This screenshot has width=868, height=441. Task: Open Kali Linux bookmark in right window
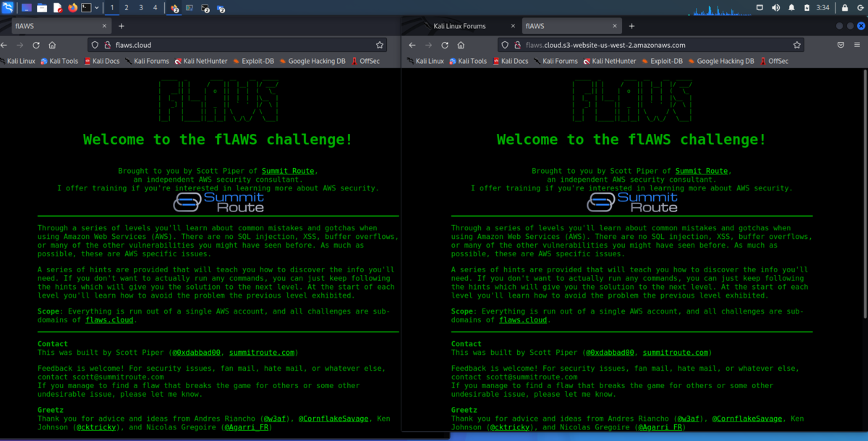[x=425, y=62]
